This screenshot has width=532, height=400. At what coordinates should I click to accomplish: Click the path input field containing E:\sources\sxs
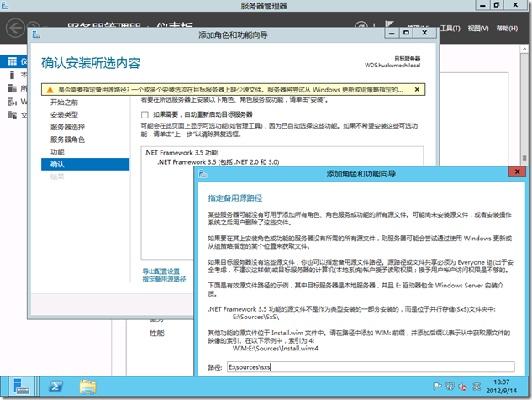371,366
